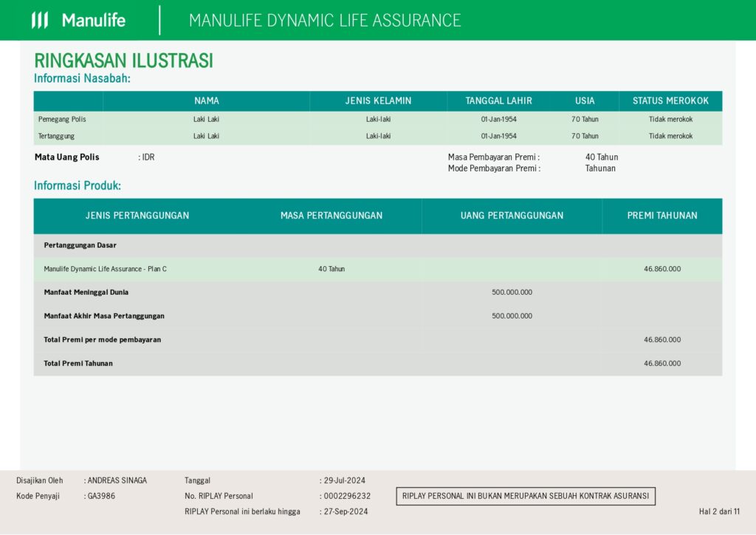Image resolution: width=756 pixels, height=535 pixels.
Task: Click 46.860.000 premium in the Plan C row
Action: pos(662,269)
